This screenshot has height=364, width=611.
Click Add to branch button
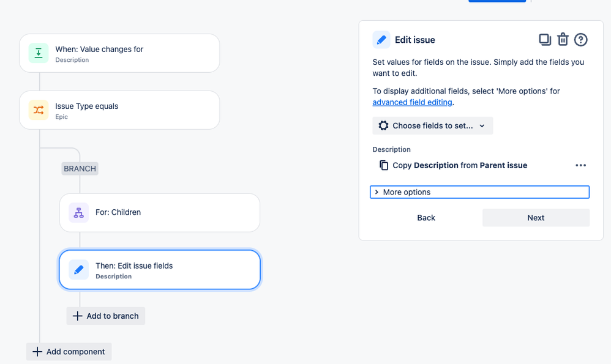point(105,316)
